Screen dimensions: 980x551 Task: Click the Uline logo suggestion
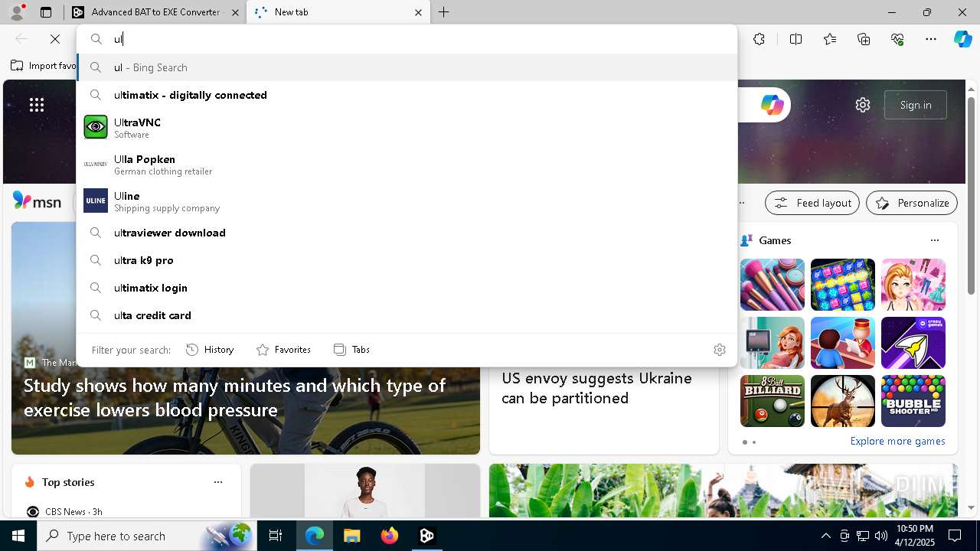(96, 201)
